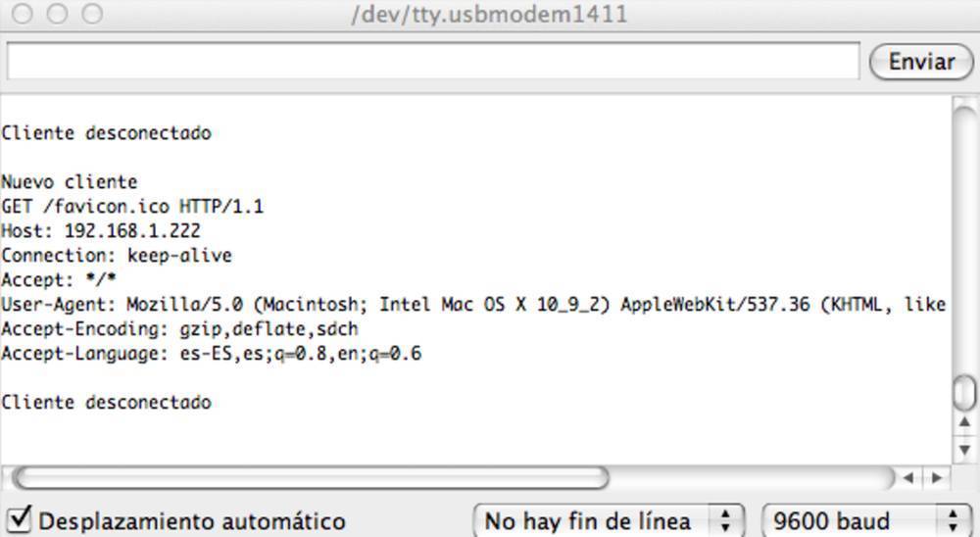Open the 'No hay fin de línea' dropdown
The width and height of the screenshot is (980, 537).
pos(608,520)
